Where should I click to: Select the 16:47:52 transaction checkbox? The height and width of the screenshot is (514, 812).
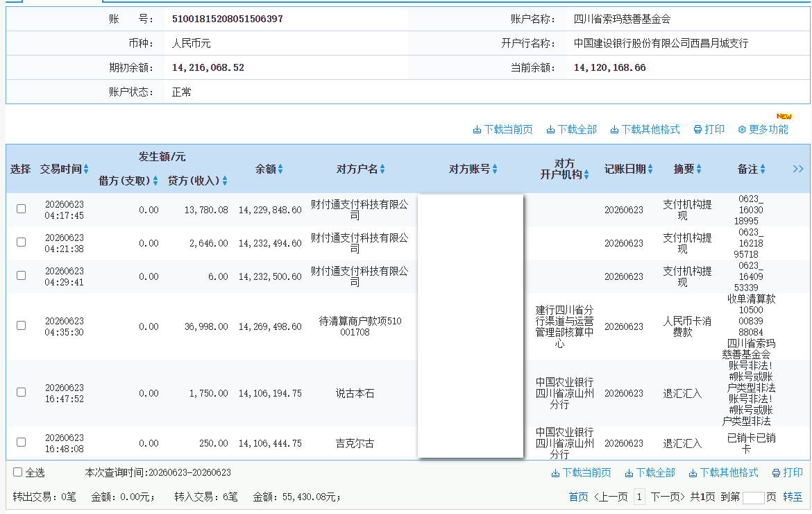pos(22,392)
